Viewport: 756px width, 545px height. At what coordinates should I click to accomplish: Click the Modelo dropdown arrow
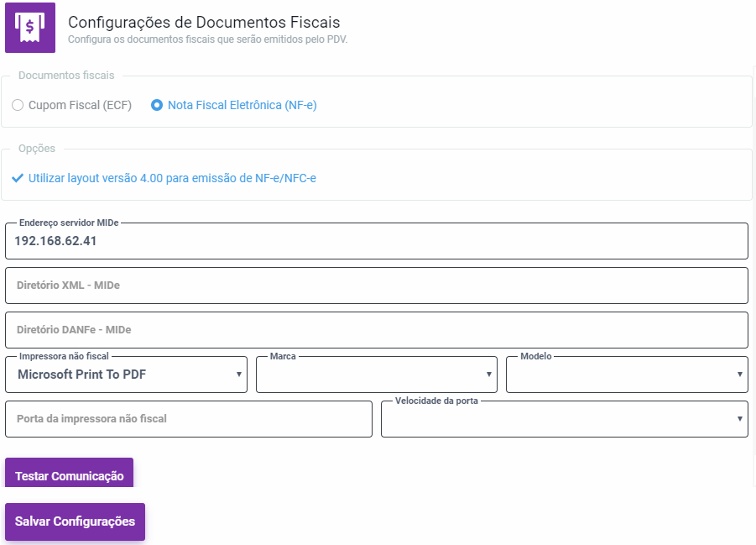740,375
